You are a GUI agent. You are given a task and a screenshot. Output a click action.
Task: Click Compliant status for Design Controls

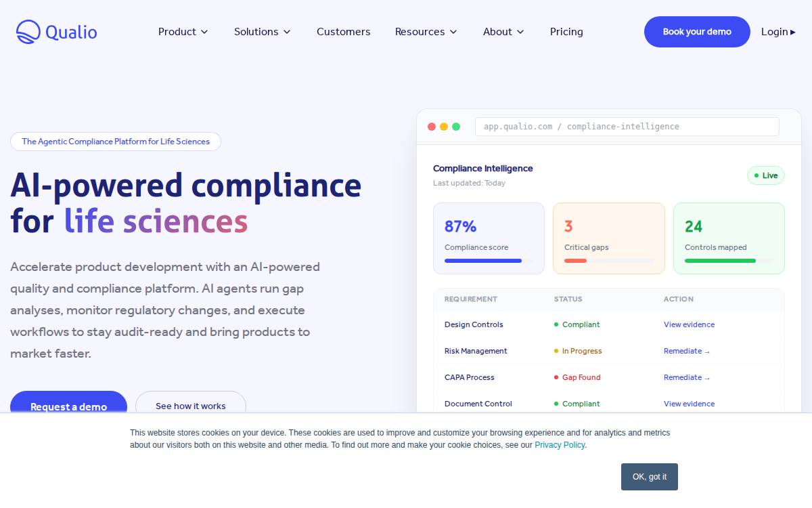pyautogui.click(x=577, y=324)
